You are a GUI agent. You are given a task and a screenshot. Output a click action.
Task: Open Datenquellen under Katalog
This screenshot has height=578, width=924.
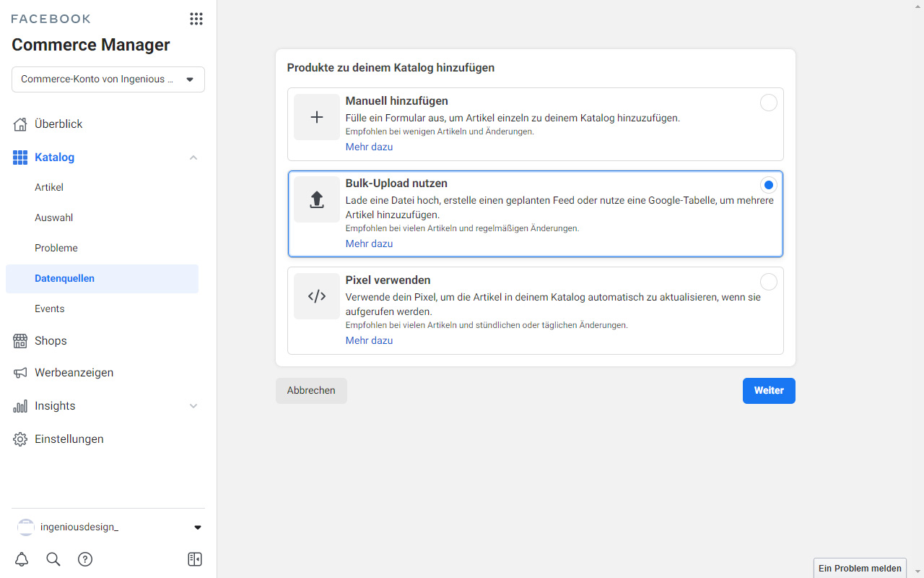(102, 278)
